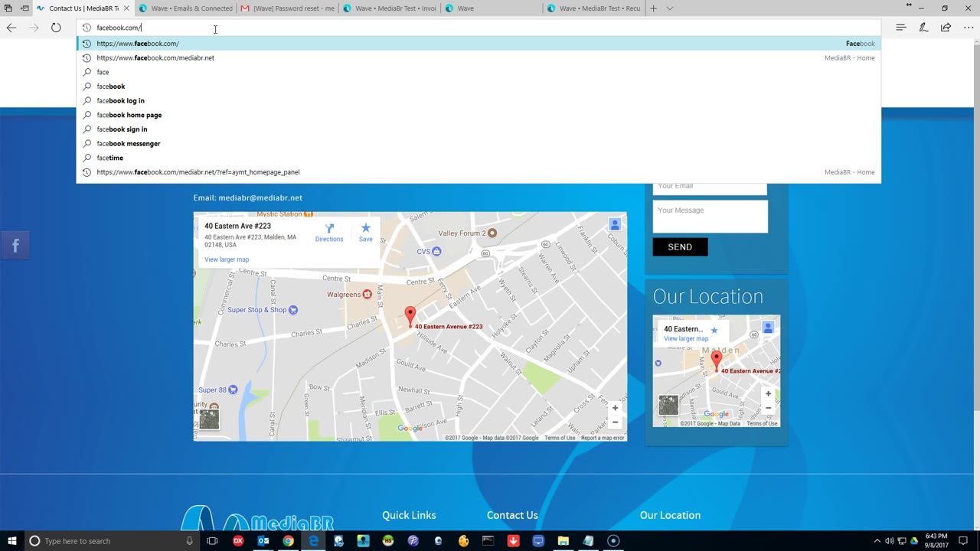Show hidden system tray icons
The width and height of the screenshot is (980, 551).
pos(877,541)
